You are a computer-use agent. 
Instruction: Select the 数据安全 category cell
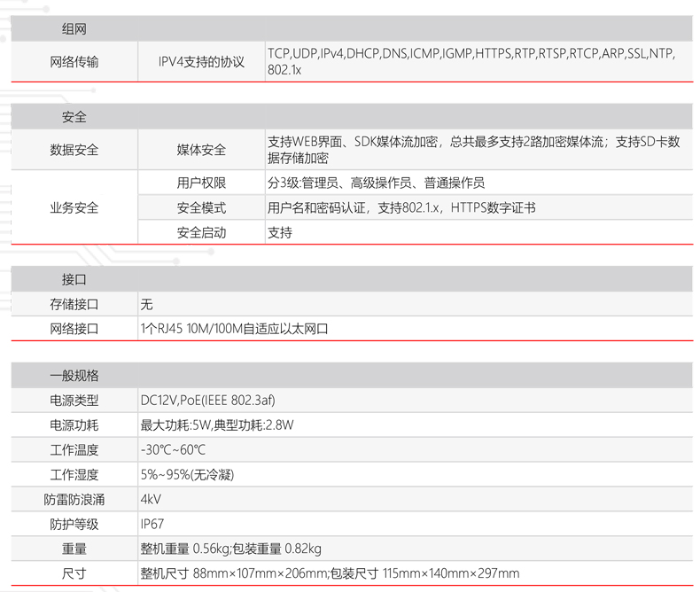click(74, 150)
